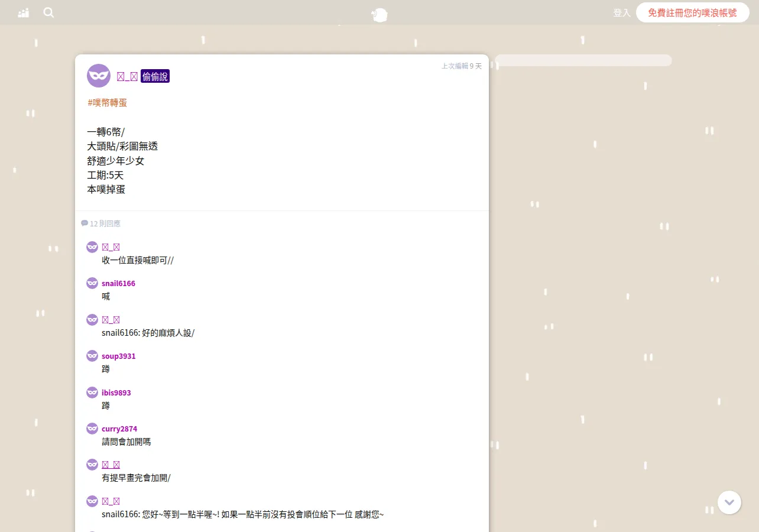The width and height of the screenshot is (759, 532).
Task: Open snail6166 username link
Action: pos(118,283)
